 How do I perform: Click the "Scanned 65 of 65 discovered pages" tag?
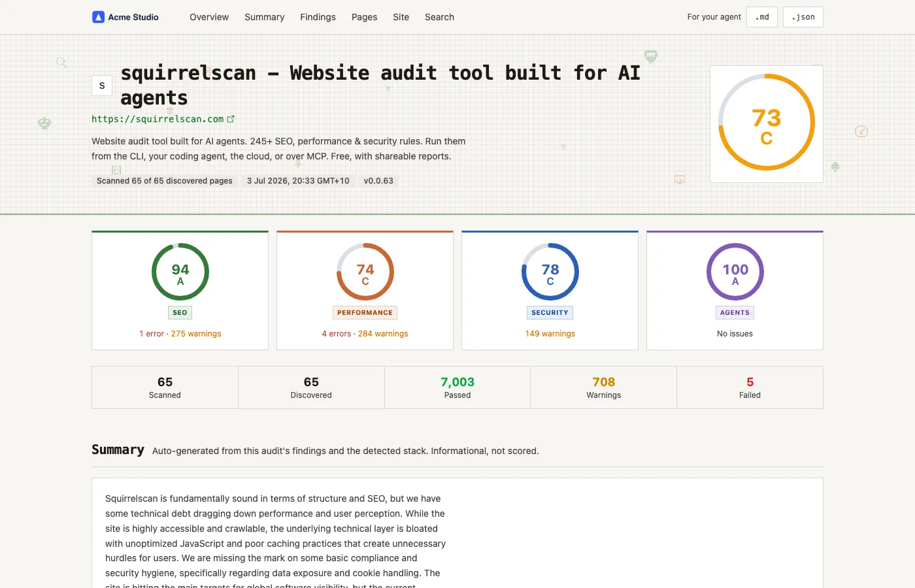(165, 181)
